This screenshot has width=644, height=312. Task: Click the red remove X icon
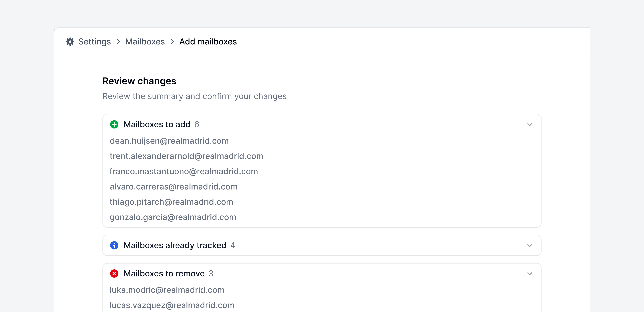coord(114,273)
